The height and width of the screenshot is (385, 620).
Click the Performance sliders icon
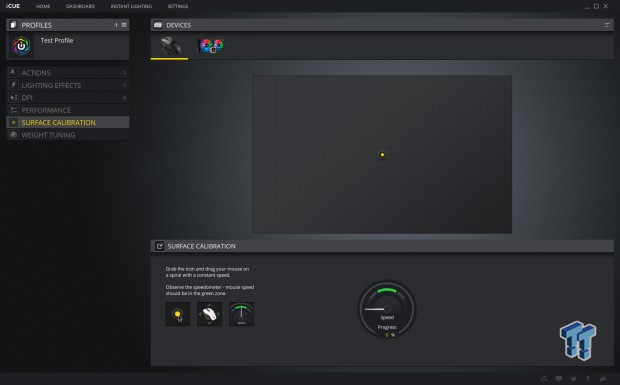(13, 110)
